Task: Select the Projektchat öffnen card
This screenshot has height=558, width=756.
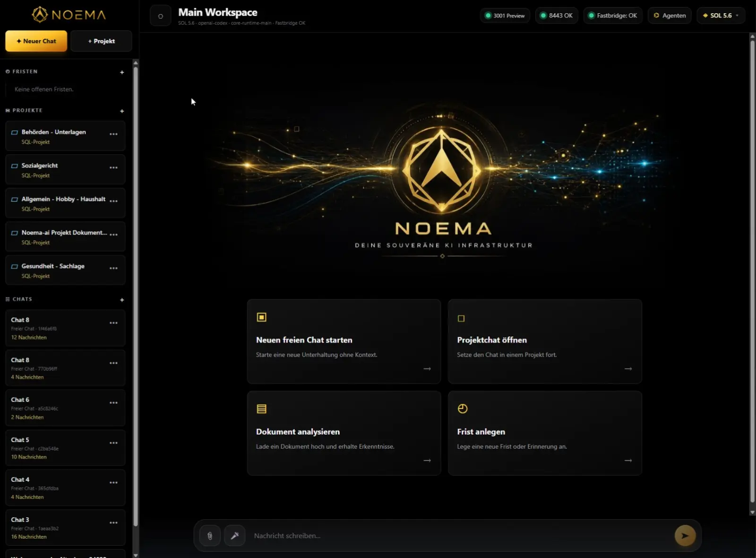Action: [x=545, y=341]
